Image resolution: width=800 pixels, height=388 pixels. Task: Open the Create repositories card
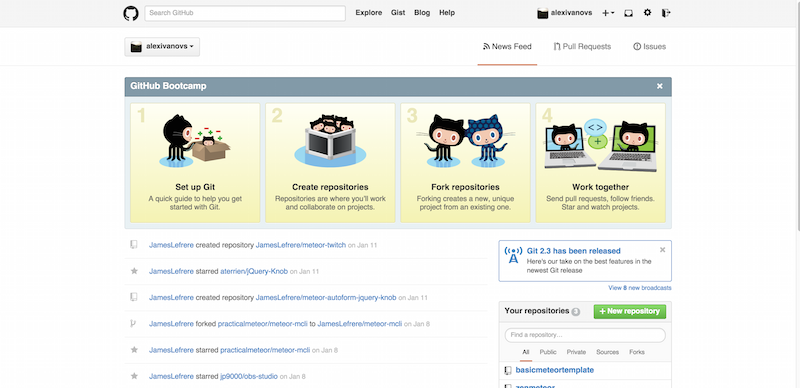point(330,163)
